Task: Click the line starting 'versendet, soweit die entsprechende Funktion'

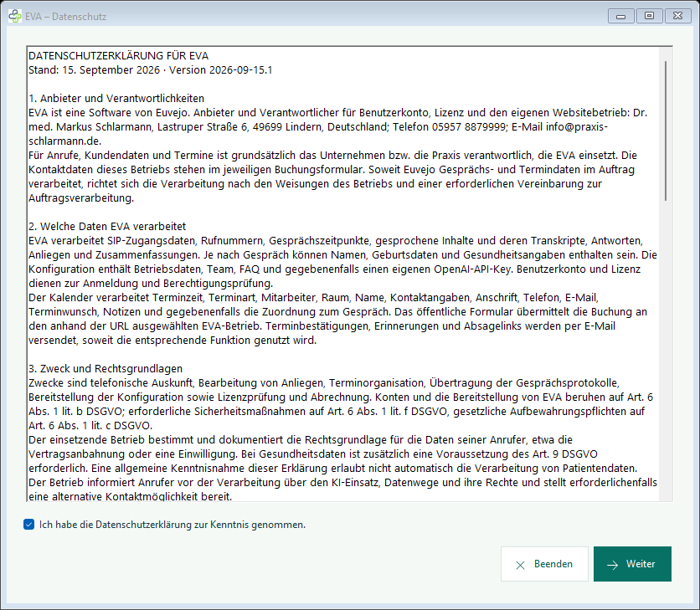Action: coord(172,341)
